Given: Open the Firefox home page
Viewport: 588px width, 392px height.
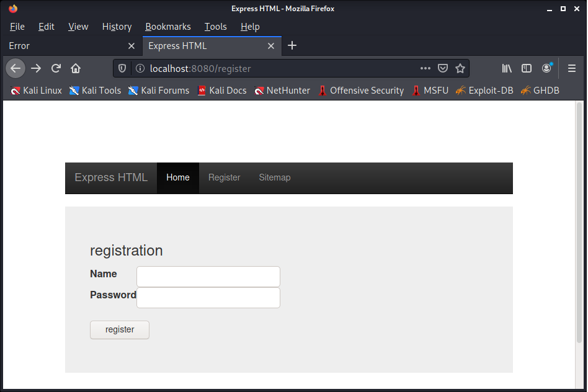Looking at the screenshot, I should click(76, 68).
